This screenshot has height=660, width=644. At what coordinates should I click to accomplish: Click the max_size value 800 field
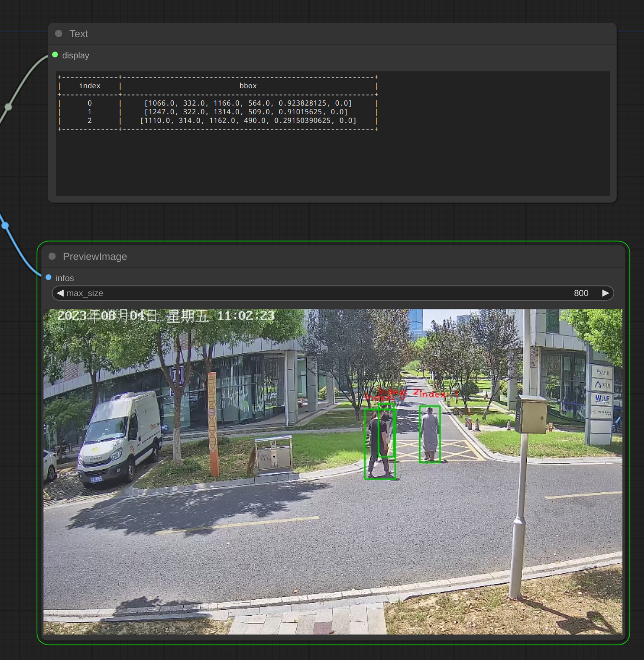point(333,293)
